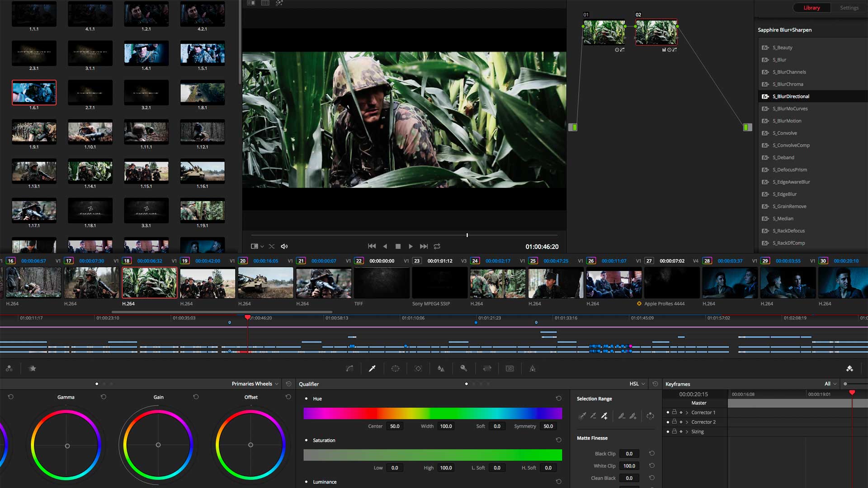Screen dimensions: 868x488
Task: Jump to the previous clip
Action: pos(372,246)
